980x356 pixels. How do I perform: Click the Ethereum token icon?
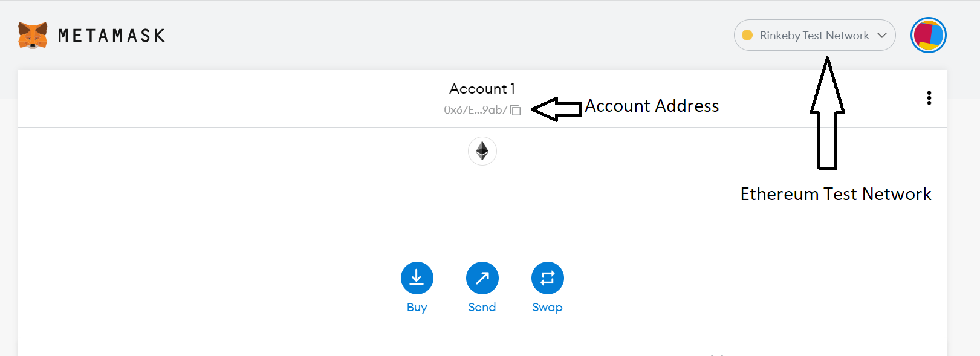[x=482, y=151]
